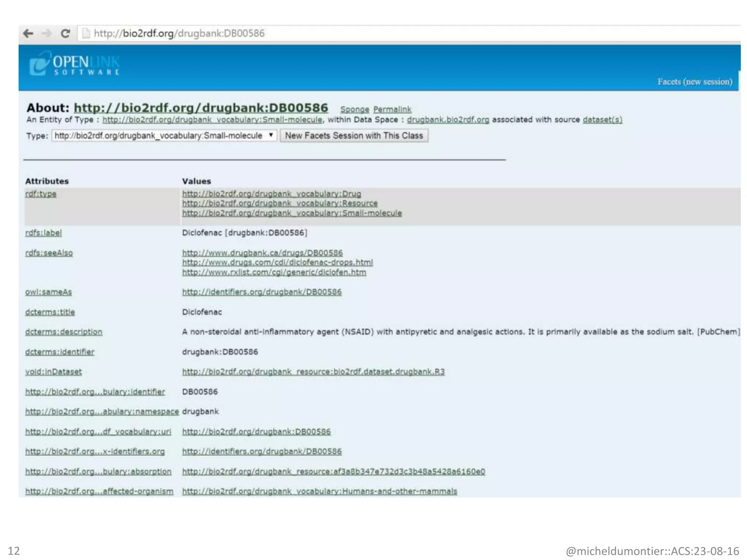Click the page icon in address bar
The height and width of the screenshot is (560, 747).
pos(86,34)
